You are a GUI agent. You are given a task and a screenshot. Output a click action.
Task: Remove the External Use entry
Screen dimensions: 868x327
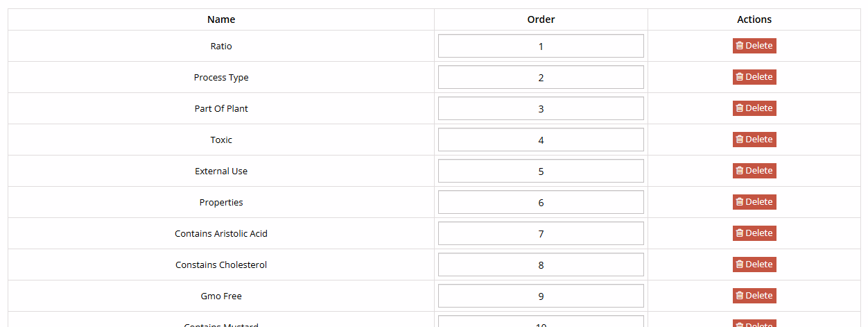click(754, 171)
